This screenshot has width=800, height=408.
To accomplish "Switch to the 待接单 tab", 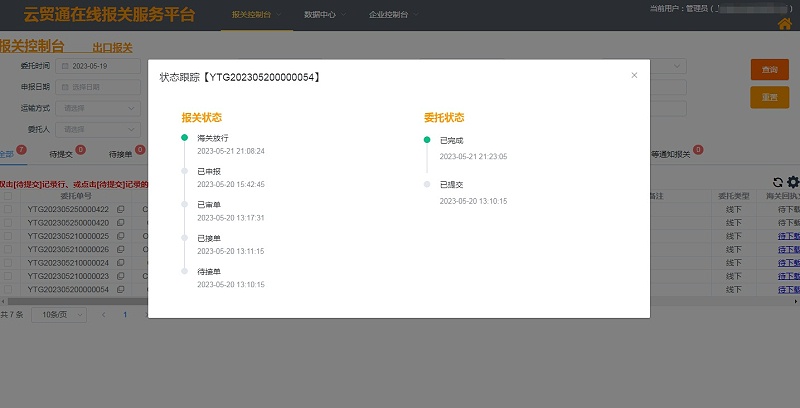I will point(120,154).
